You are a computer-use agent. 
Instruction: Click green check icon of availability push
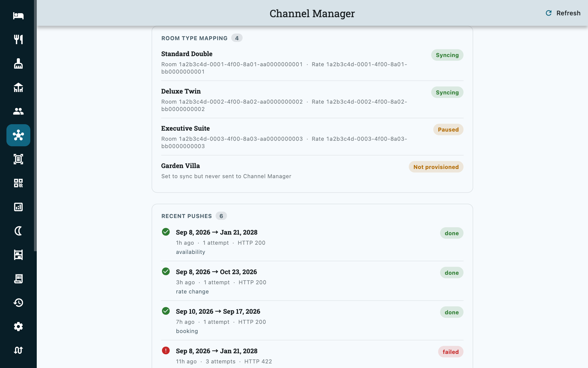166,232
